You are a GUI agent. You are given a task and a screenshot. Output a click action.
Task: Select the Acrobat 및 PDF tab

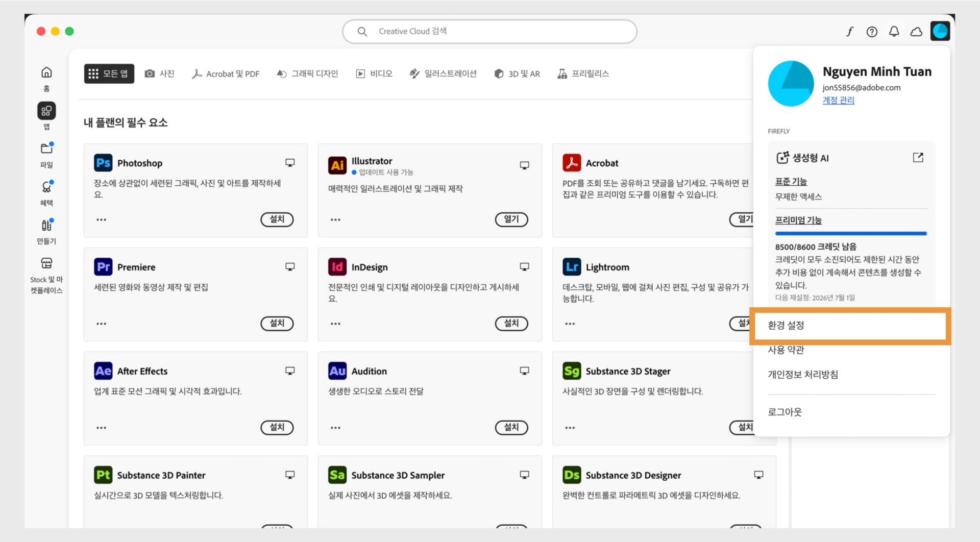[226, 73]
